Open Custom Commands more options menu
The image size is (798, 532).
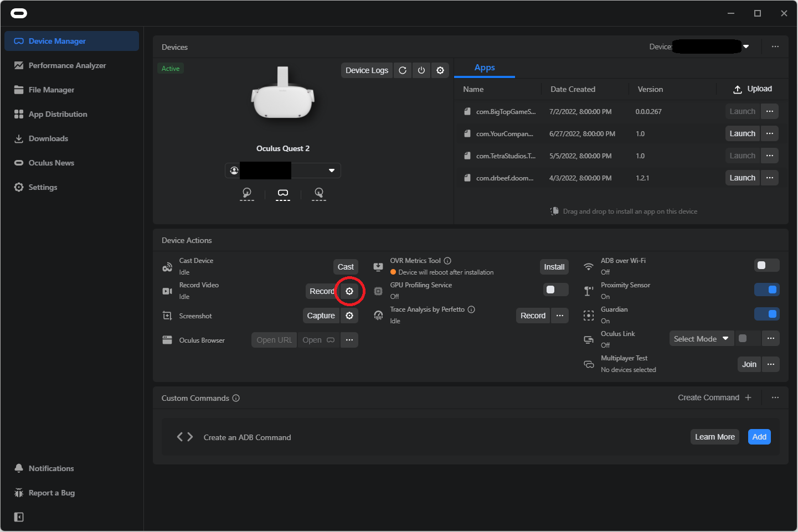[x=775, y=397]
